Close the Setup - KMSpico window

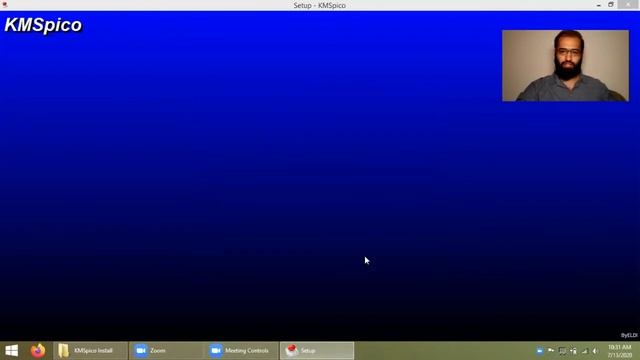tap(628, 4)
